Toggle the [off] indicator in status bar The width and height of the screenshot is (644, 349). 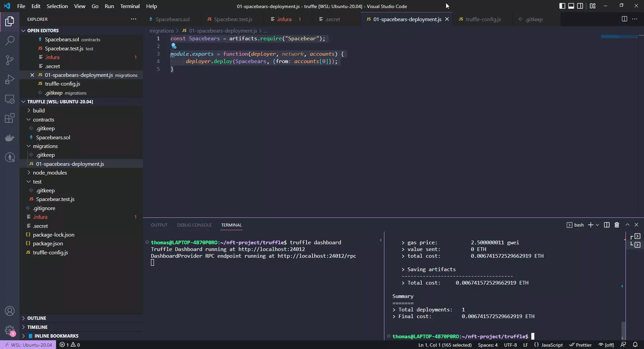[606, 345]
